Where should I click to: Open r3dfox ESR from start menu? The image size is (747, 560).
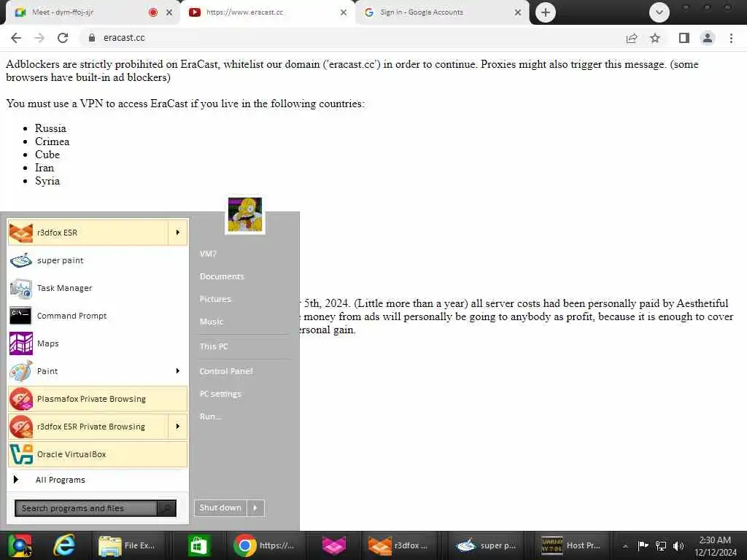coord(88,233)
